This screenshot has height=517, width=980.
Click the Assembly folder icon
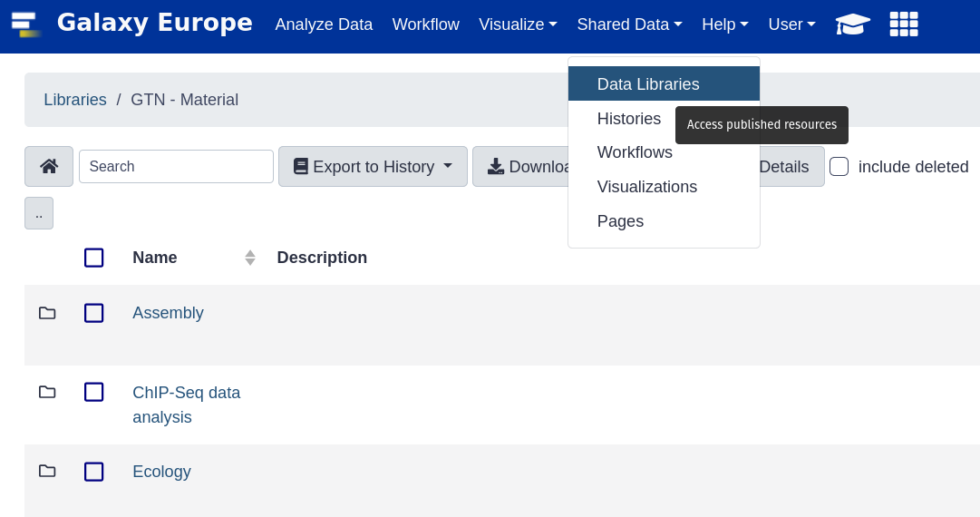point(47,313)
